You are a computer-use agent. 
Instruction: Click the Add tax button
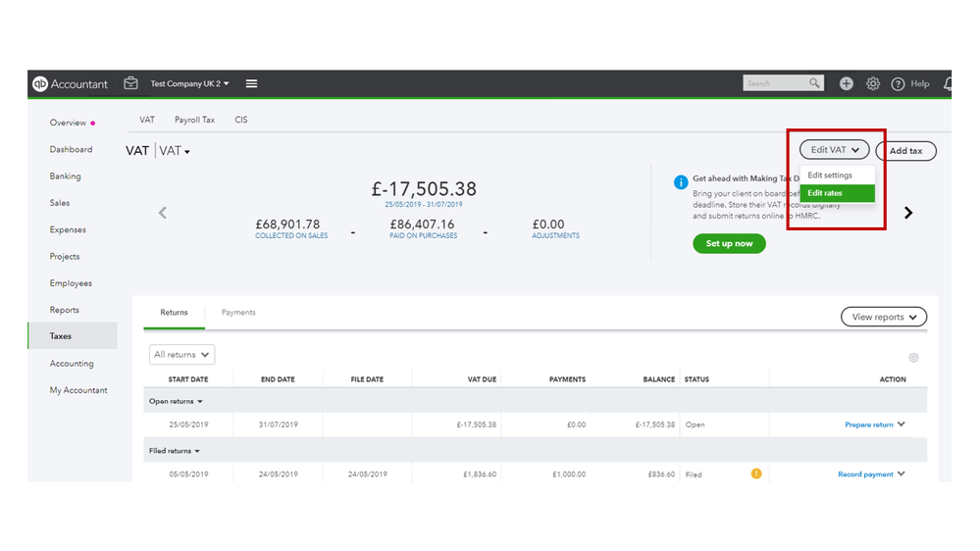pos(905,151)
